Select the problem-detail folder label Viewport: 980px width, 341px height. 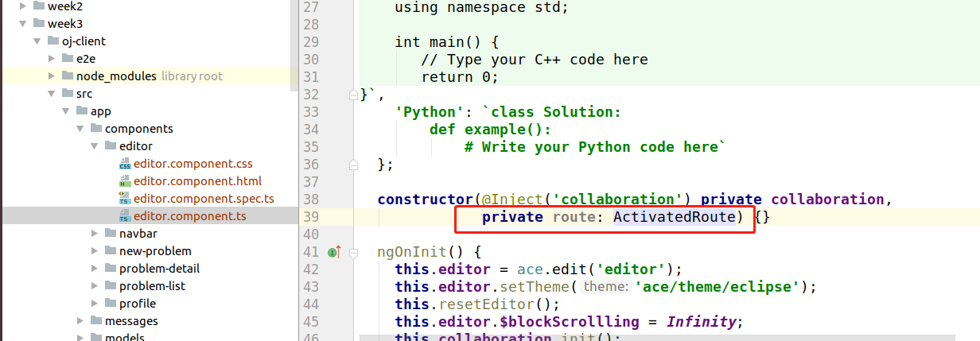pyautogui.click(x=159, y=268)
